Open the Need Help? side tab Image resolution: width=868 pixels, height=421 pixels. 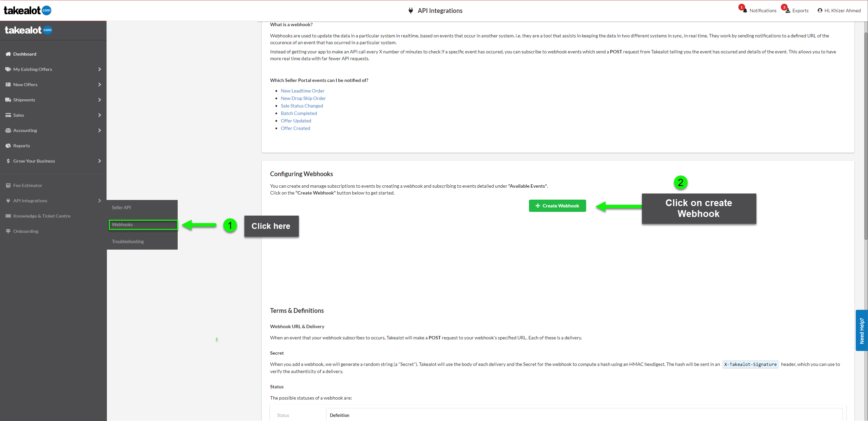pyautogui.click(x=862, y=330)
